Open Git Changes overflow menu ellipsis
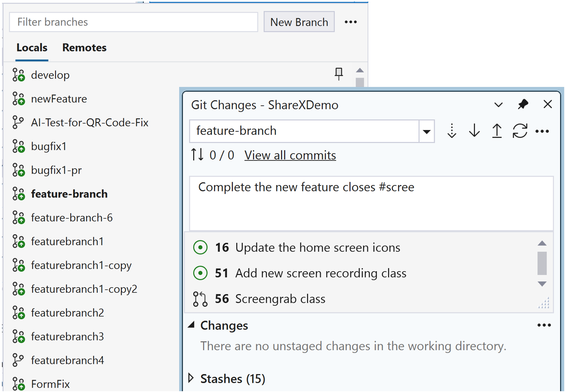The width and height of the screenshot is (565, 392). pyautogui.click(x=542, y=131)
